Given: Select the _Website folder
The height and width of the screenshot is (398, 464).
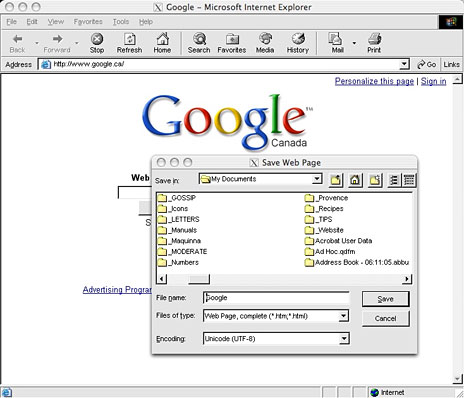Looking at the screenshot, I should pyautogui.click(x=324, y=230).
